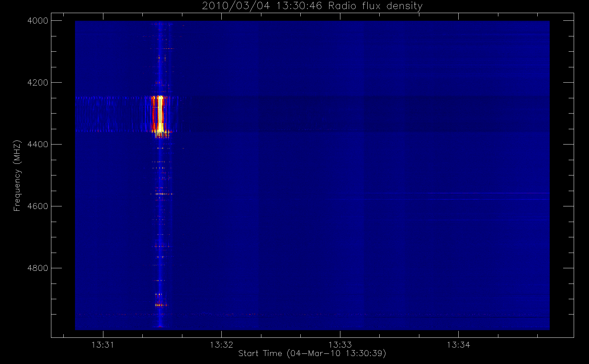589x364 pixels.
Task: Click the bright yellow burst near 4300 MHz
Action: point(160,115)
